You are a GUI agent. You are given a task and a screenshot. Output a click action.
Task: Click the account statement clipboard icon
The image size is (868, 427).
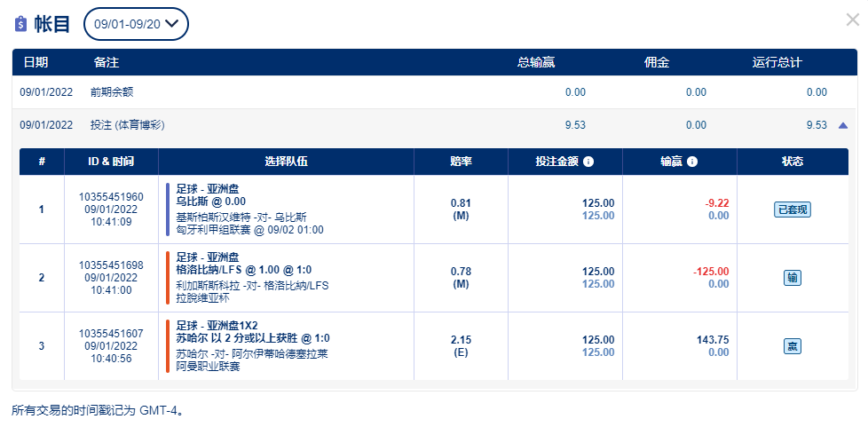[x=20, y=24]
